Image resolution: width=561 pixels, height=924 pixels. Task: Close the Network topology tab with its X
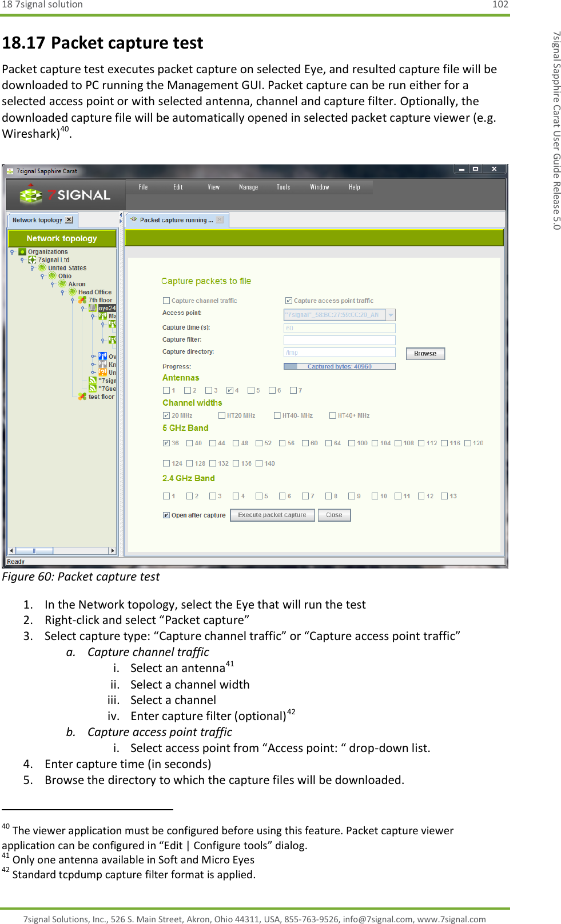pos(69,219)
